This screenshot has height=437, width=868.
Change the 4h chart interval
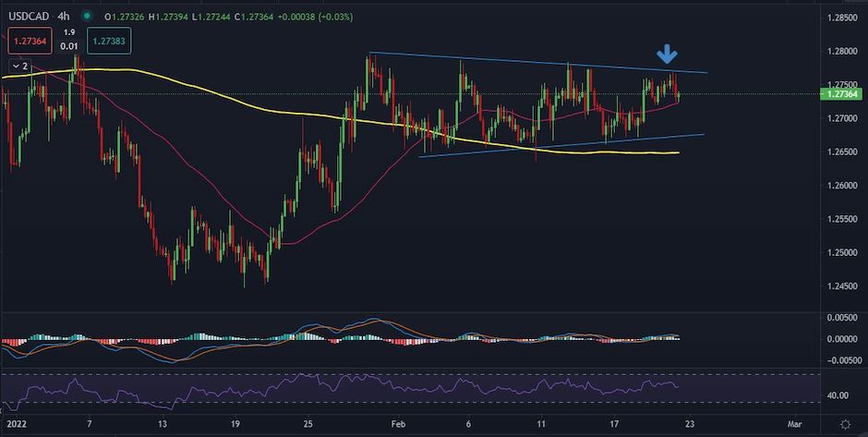point(64,17)
